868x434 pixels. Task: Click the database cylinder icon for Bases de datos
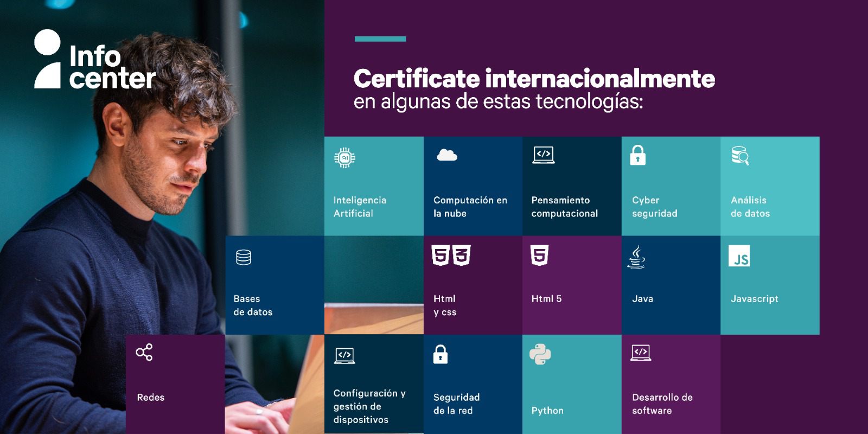coord(244,257)
